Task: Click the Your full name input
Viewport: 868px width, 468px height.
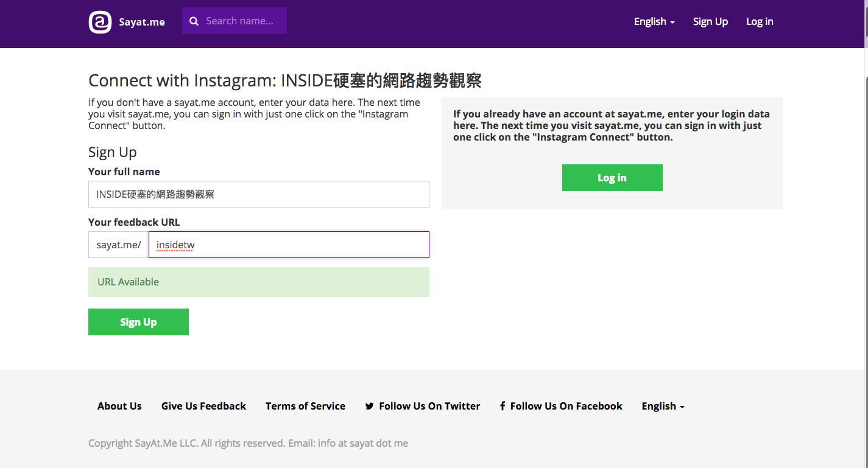Action: [x=259, y=194]
